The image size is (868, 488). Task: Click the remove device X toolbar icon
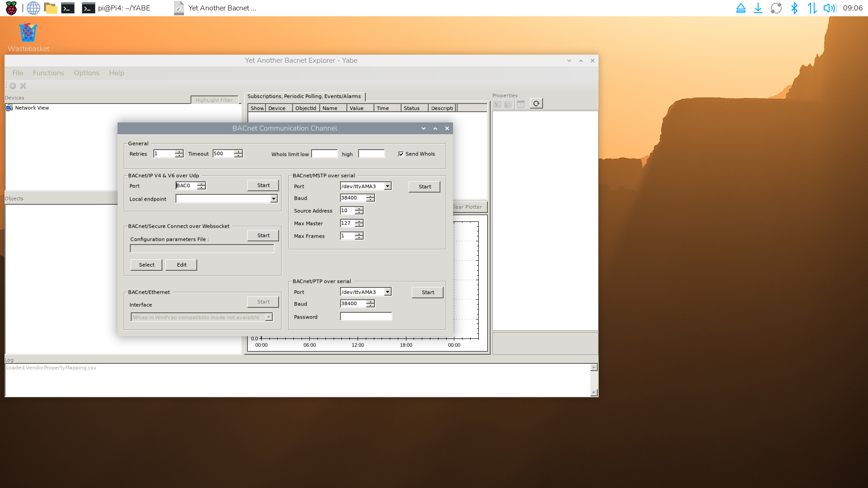[x=23, y=86]
